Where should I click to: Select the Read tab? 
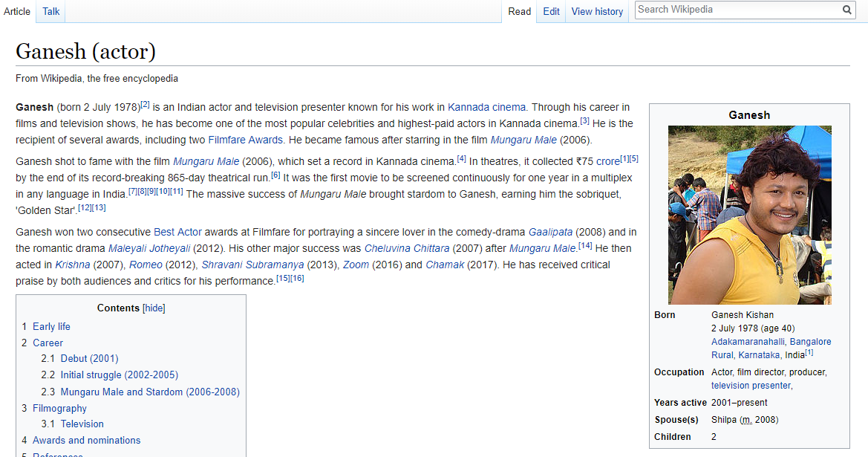[x=519, y=11]
